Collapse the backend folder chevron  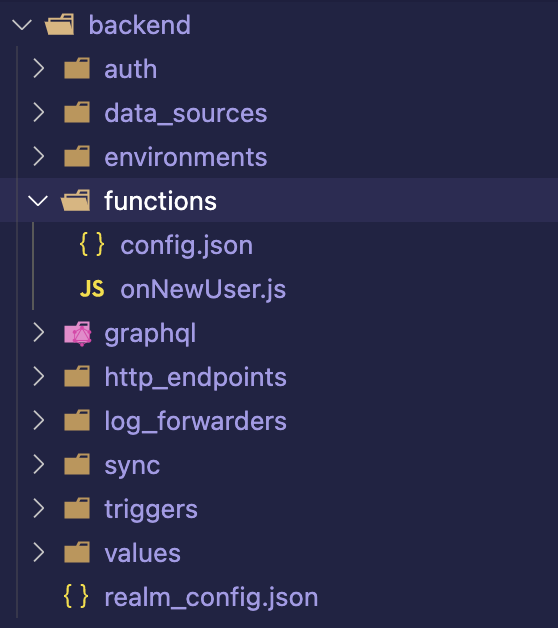[x=22, y=25]
